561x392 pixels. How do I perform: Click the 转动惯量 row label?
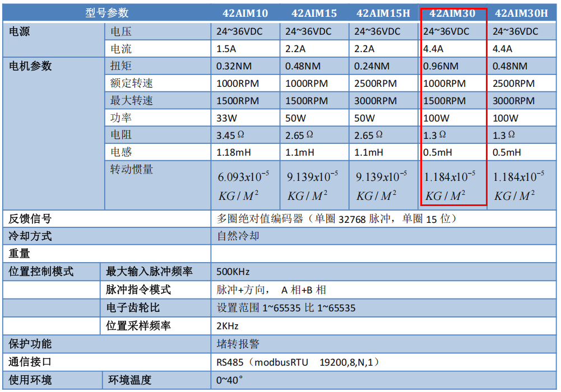coord(132,169)
